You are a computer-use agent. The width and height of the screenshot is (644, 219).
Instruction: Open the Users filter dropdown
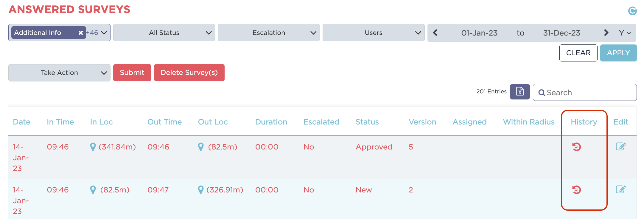374,33
